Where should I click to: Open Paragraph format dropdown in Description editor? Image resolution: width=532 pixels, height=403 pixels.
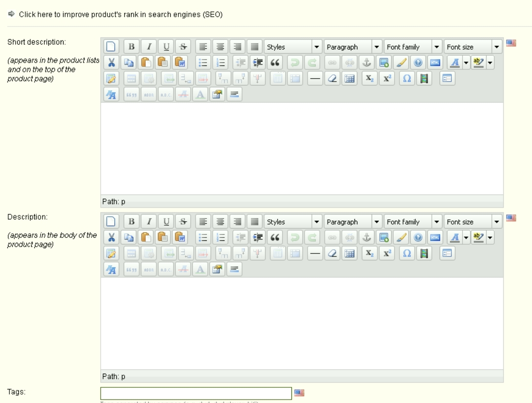(x=353, y=222)
